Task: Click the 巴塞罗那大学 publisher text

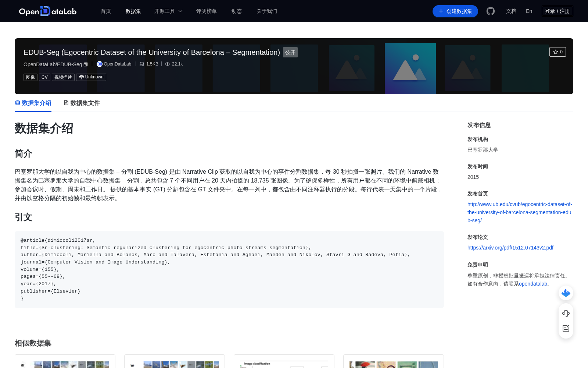Action: coord(483,150)
